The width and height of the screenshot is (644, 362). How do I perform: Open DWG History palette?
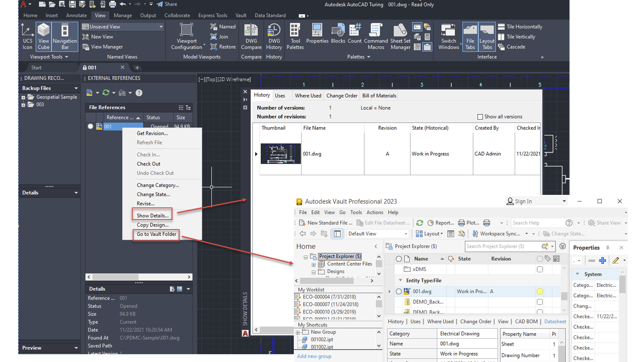tap(274, 37)
